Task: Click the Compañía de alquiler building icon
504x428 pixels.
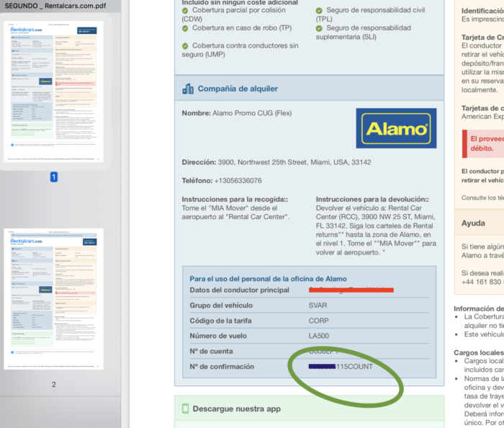Action: [188, 89]
